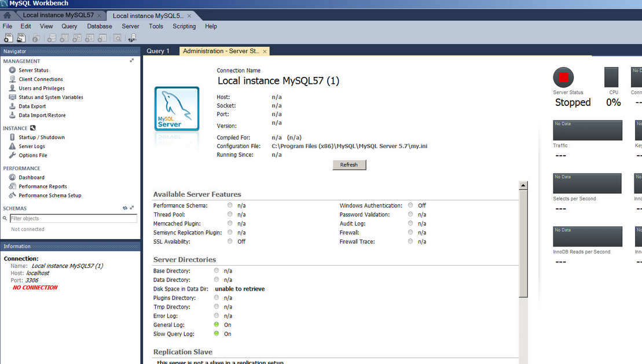Click the Performance Schema Setup icon

tap(12, 195)
